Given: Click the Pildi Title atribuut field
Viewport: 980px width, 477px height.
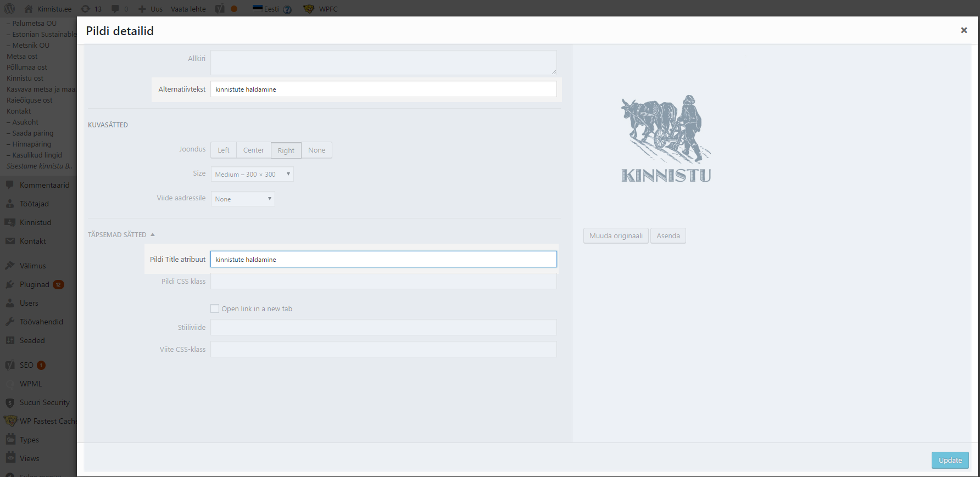Looking at the screenshot, I should click(x=383, y=259).
